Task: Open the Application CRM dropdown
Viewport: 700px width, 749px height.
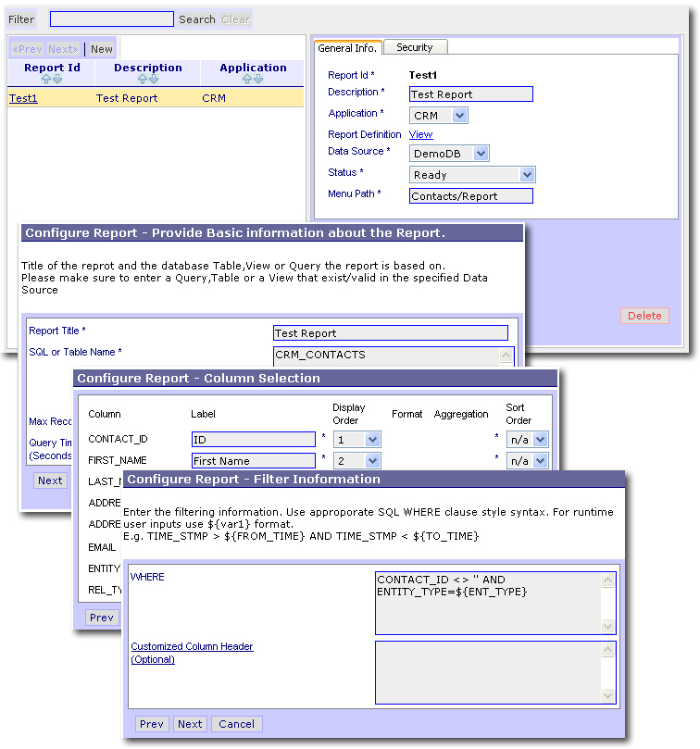Action: [x=459, y=116]
